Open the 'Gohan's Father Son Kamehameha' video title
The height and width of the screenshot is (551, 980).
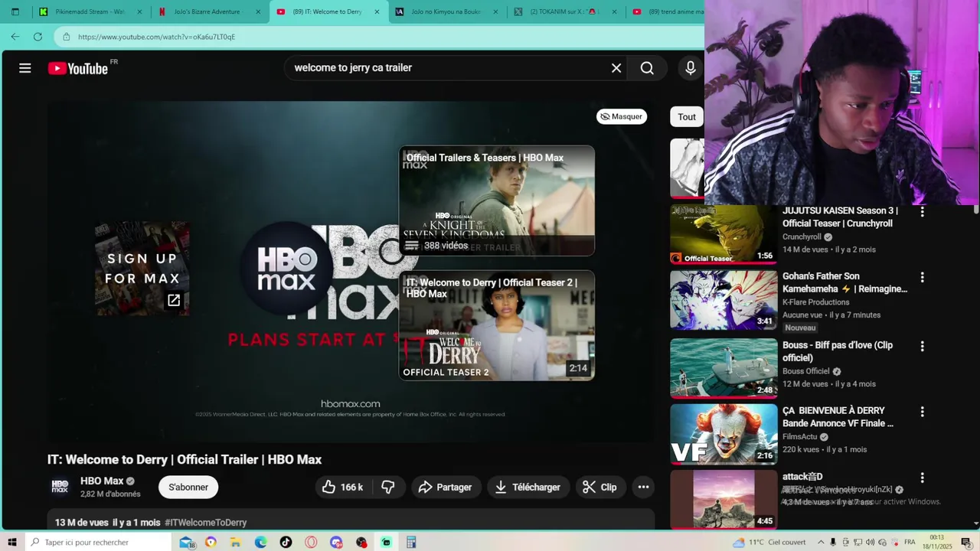point(844,282)
